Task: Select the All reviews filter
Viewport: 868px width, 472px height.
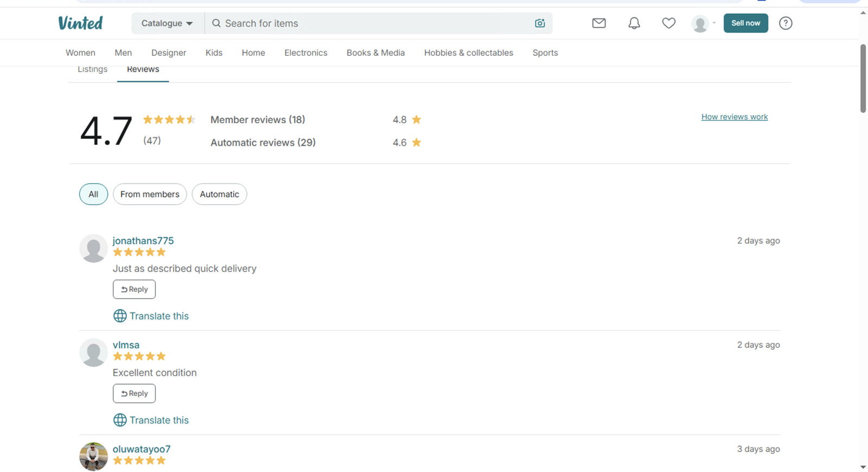Action: click(x=93, y=194)
